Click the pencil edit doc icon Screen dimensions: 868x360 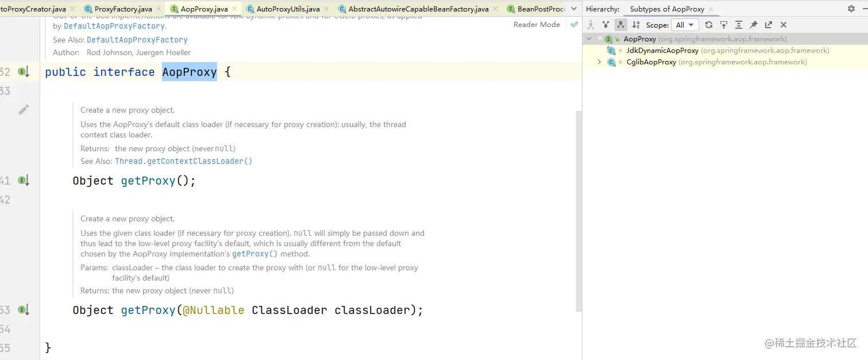[24, 109]
